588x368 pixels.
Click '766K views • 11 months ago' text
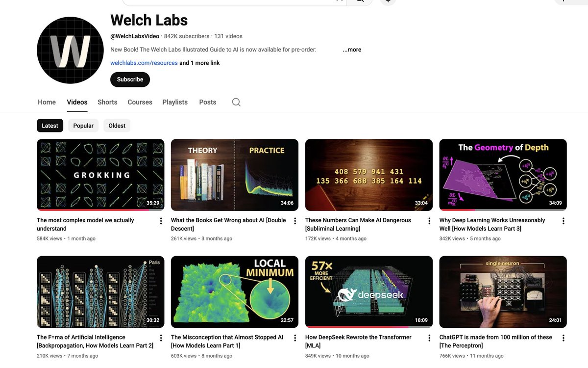pos(471,356)
